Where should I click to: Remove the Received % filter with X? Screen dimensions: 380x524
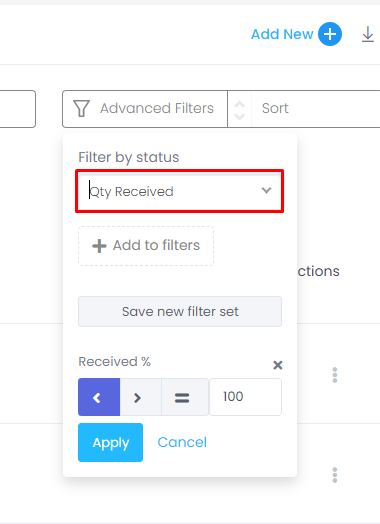pyautogui.click(x=277, y=365)
